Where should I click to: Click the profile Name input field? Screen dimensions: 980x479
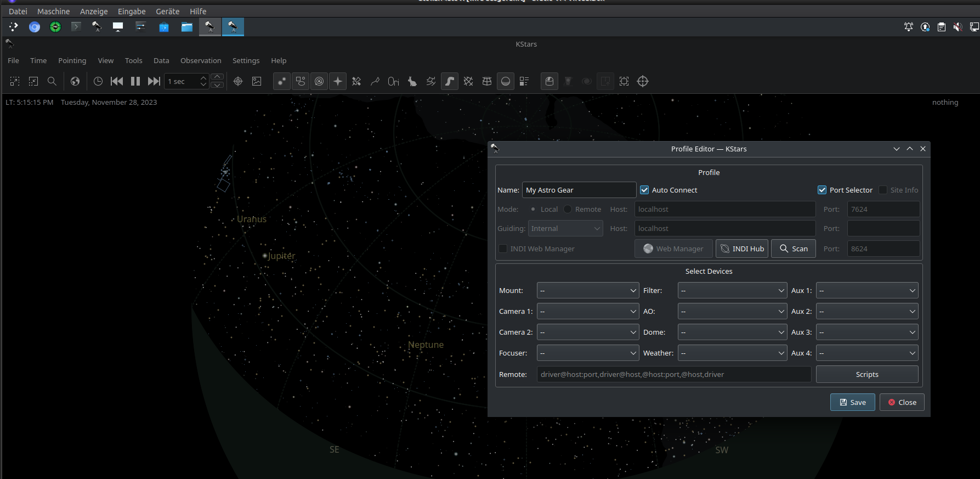coord(579,190)
